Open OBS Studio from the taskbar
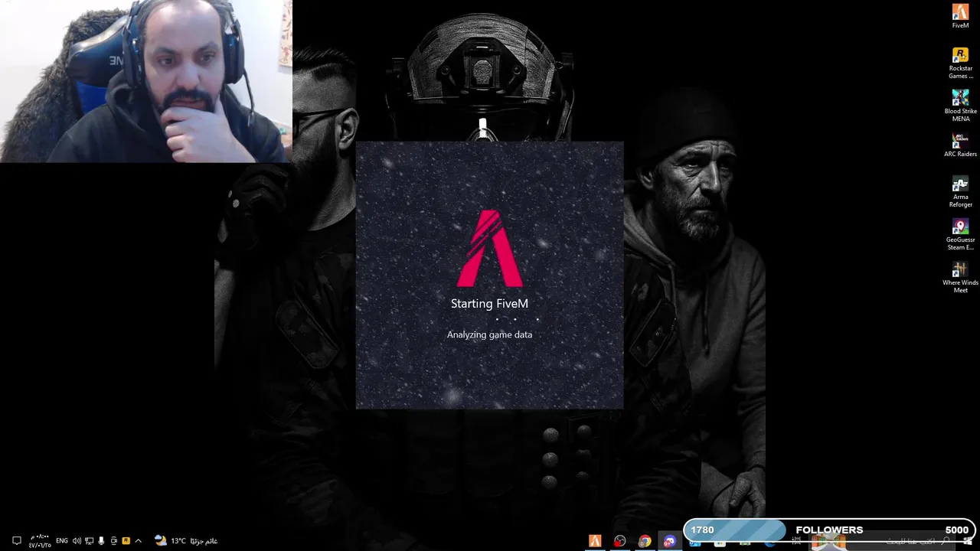 [x=620, y=541]
